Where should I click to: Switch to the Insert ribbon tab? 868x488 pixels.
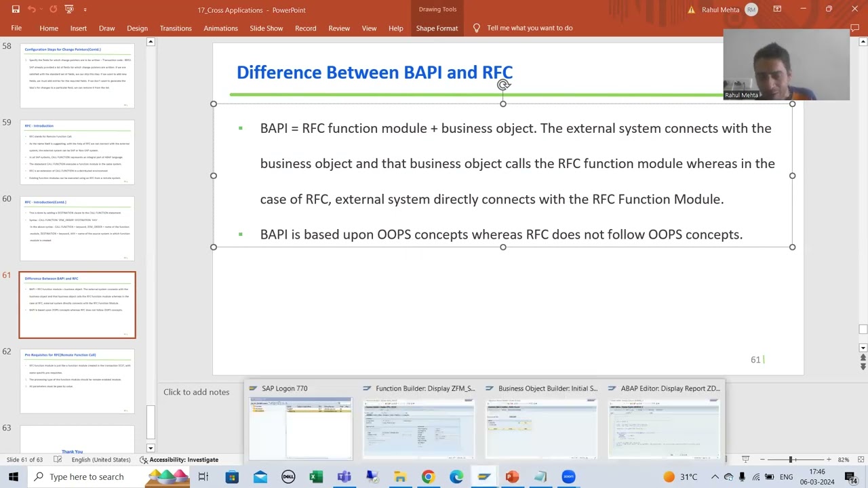click(x=78, y=28)
